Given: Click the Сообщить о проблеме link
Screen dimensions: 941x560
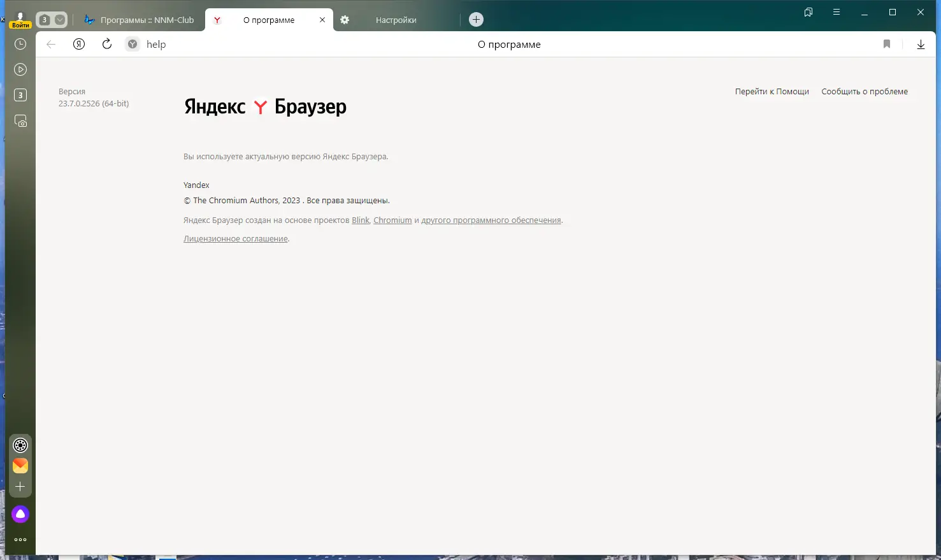Looking at the screenshot, I should (865, 92).
